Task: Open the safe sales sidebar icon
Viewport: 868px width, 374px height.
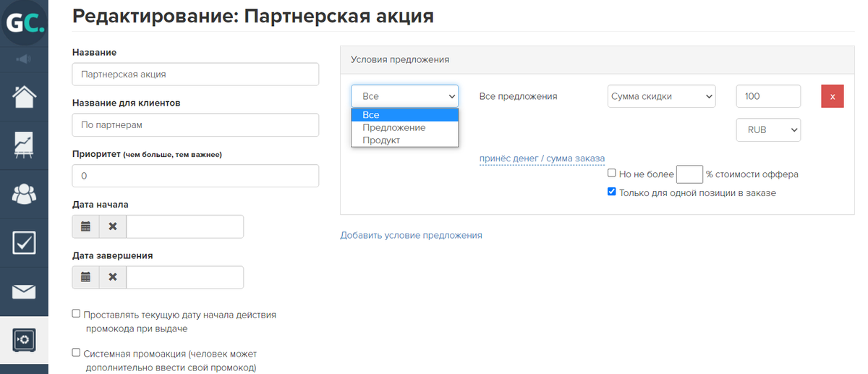Action: [x=24, y=340]
